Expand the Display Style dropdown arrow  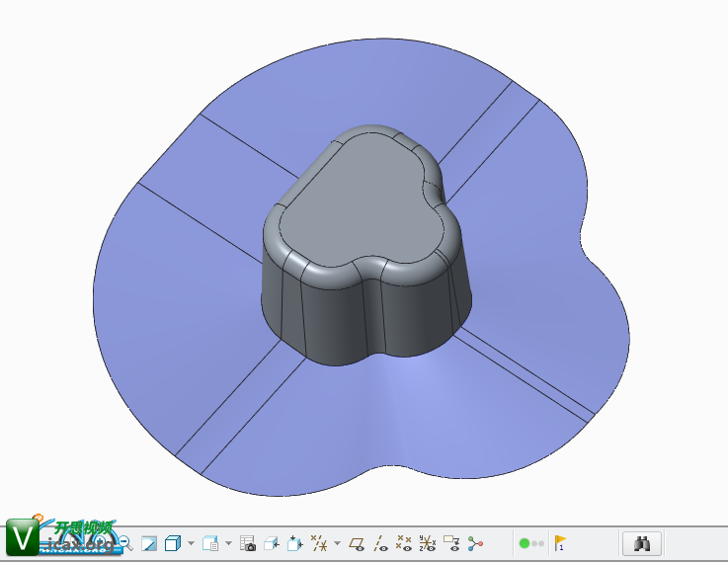[191, 543]
